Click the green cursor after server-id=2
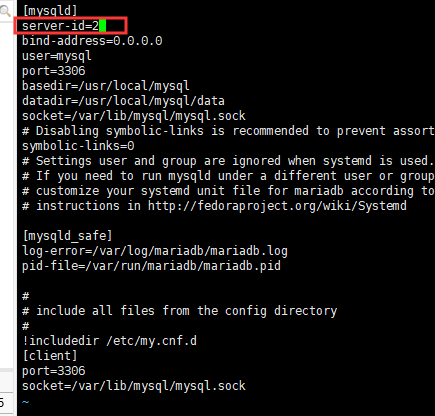 pos(103,26)
